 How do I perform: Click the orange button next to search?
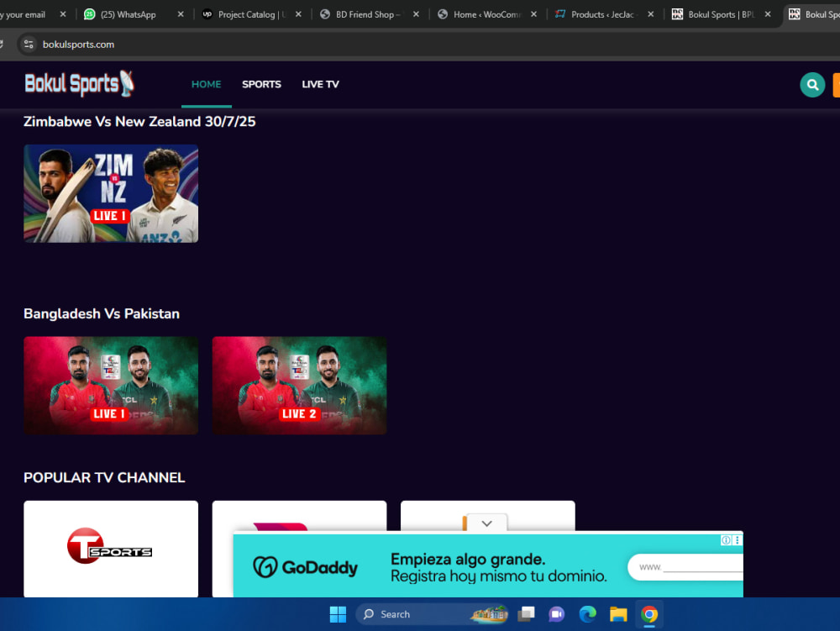pyautogui.click(x=837, y=85)
